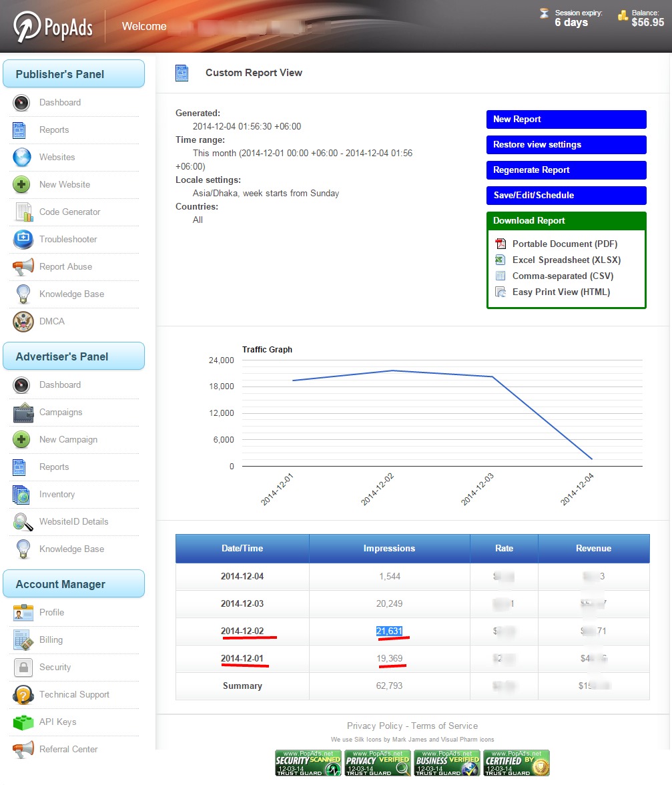Click Publisher's Knowledge Base lightbulb icon

(x=23, y=294)
